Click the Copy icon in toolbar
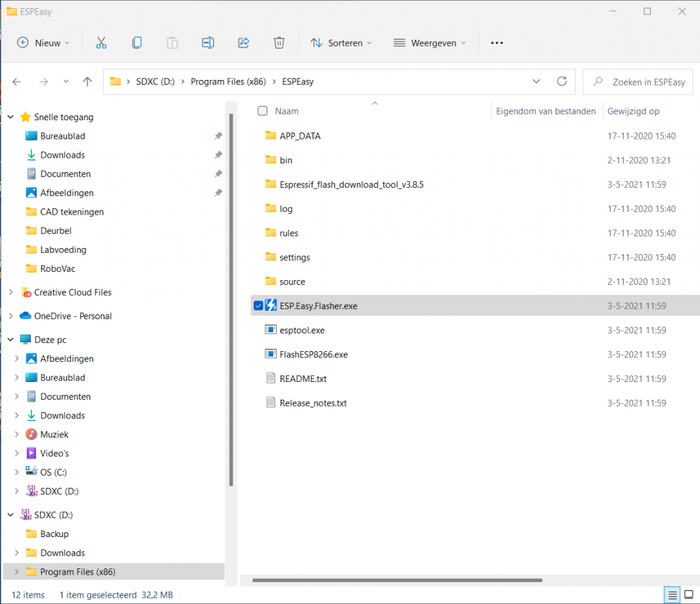Screen dimensions: 700x604 pos(137,43)
